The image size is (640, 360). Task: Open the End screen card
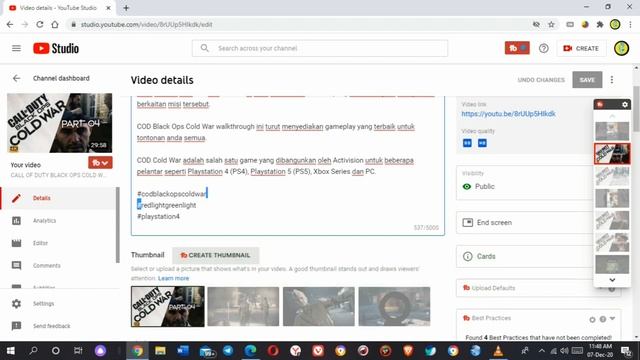(524, 222)
